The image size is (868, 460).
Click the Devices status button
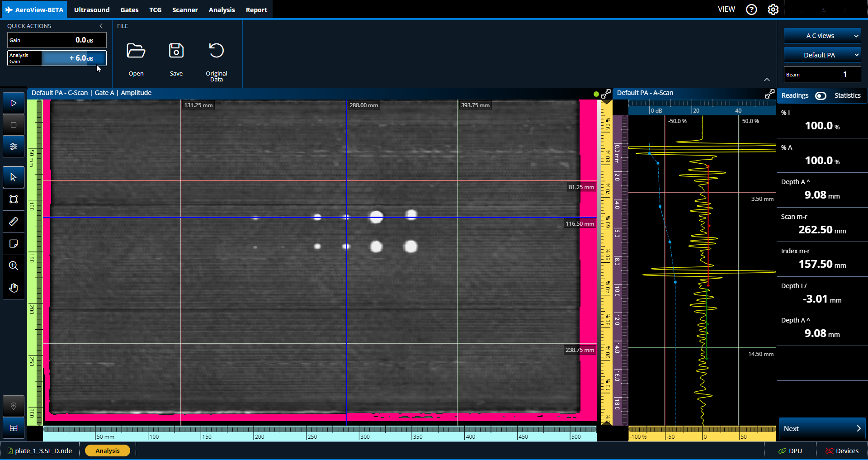[842, 451]
